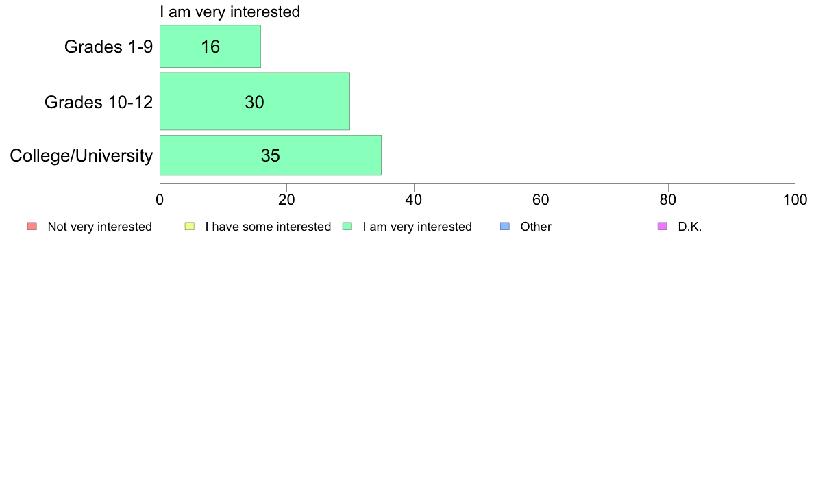
Task: Click the College/University axis label
Action: [x=82, y=155]
